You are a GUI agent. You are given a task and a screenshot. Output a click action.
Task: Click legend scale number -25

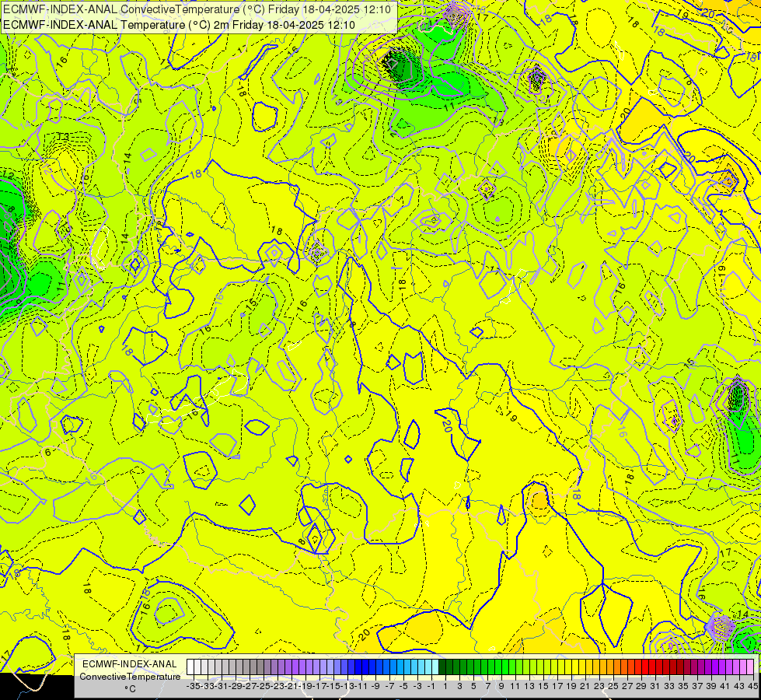point(263,686)
